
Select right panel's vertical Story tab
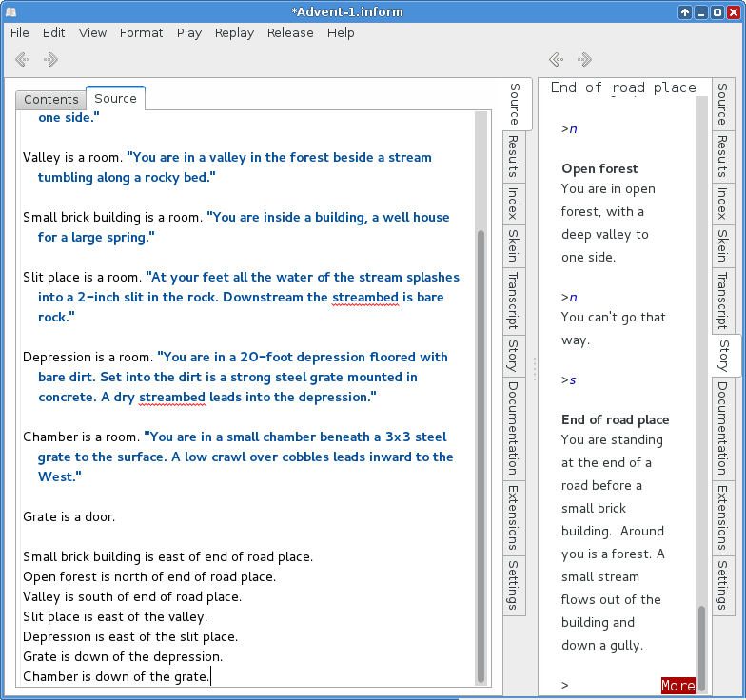click(725, 356)
